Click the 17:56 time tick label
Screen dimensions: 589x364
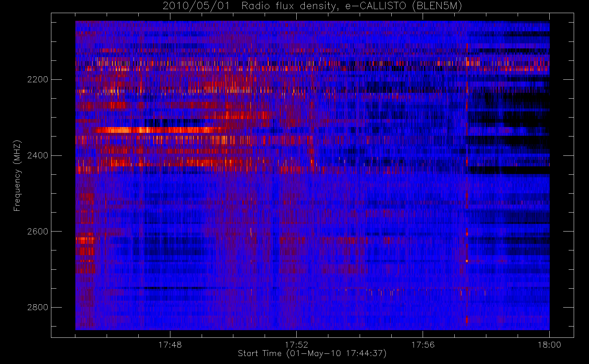point(423,345)
